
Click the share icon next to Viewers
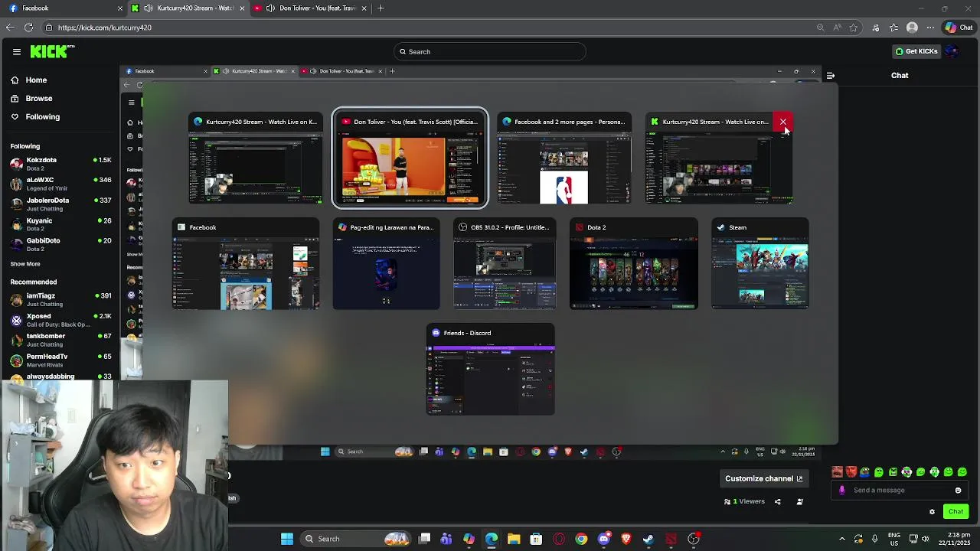(777, 502)
